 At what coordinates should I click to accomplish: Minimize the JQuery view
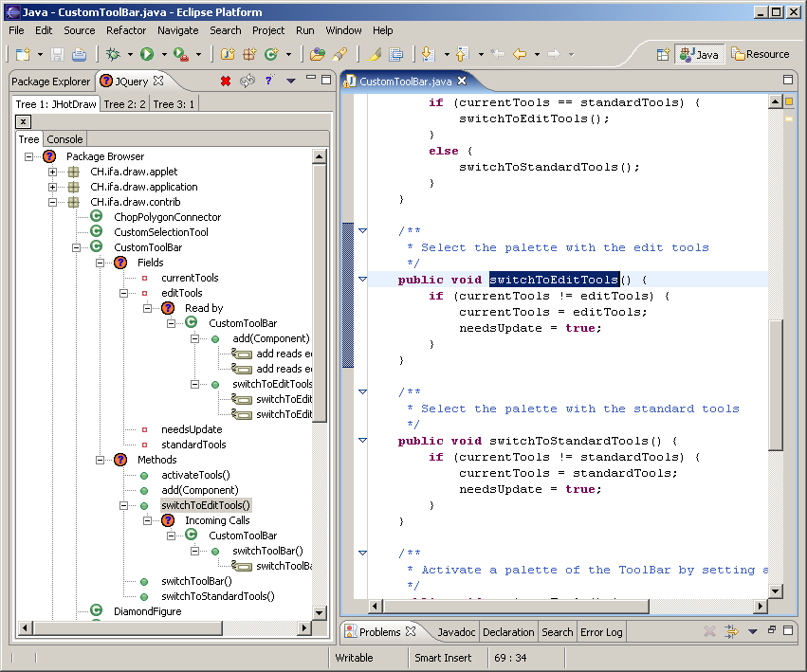(311, 78)
